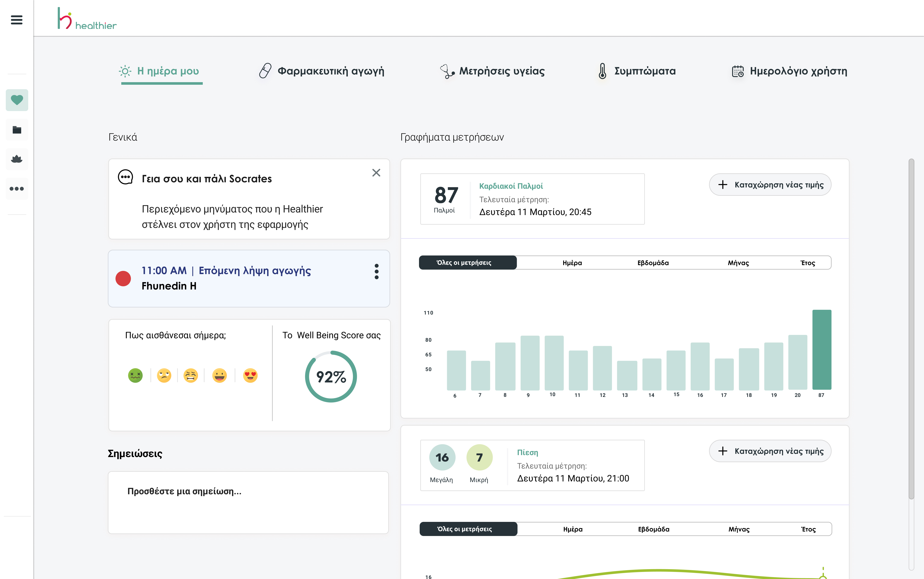Click the 92% Well Being Score ring
Viewport: 924px width, 579px height.
point(331,377)
